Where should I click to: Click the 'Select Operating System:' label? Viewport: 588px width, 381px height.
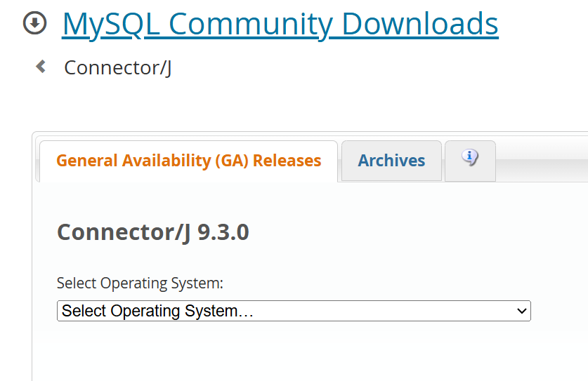[x=140, y=283]
